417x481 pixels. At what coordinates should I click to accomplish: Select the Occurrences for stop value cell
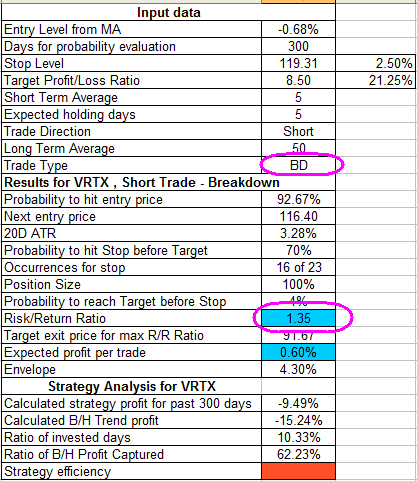(298, 267)
